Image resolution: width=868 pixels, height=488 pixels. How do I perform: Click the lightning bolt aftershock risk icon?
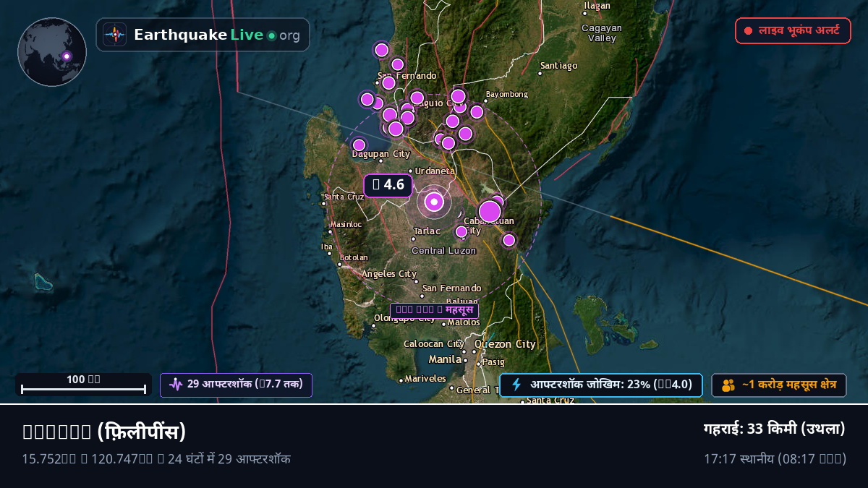[516, 385]
